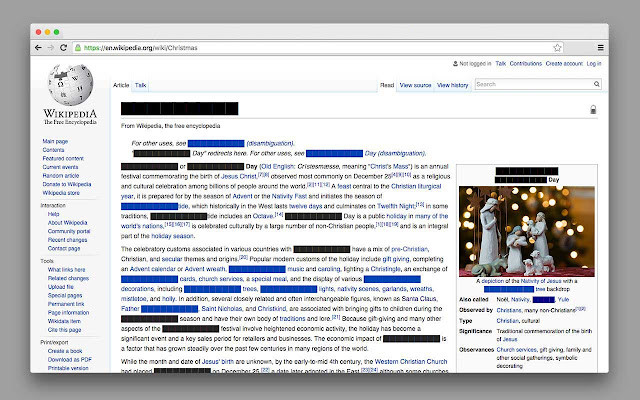The image size is (640, 400).
Task: Open the Talk tab beside Article
Action: click(x=140, y=85)
